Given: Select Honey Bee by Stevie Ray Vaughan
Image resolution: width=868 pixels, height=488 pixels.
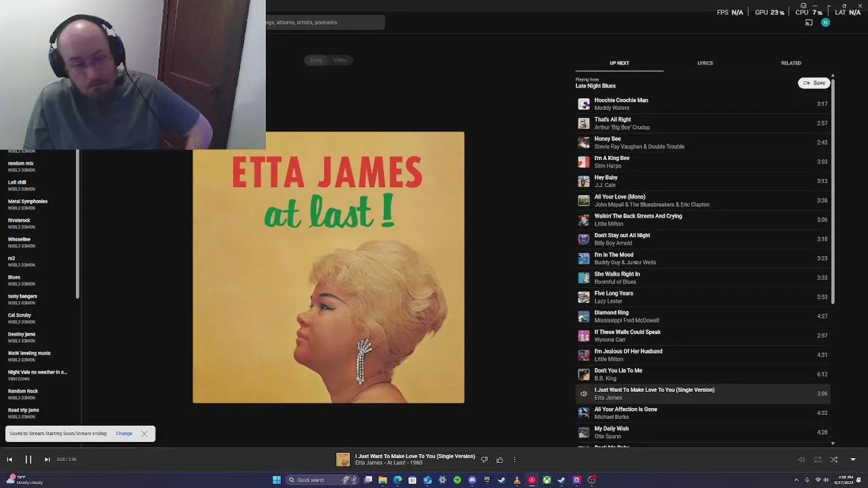Looking at the screenshot, I should point(703,142).
